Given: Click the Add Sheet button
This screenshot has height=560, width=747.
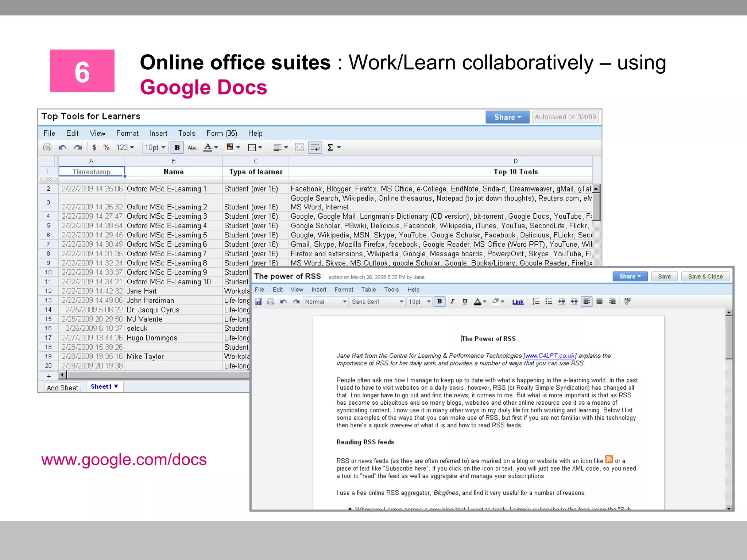Looking at the screenshot, I should [x=62, y=388].
